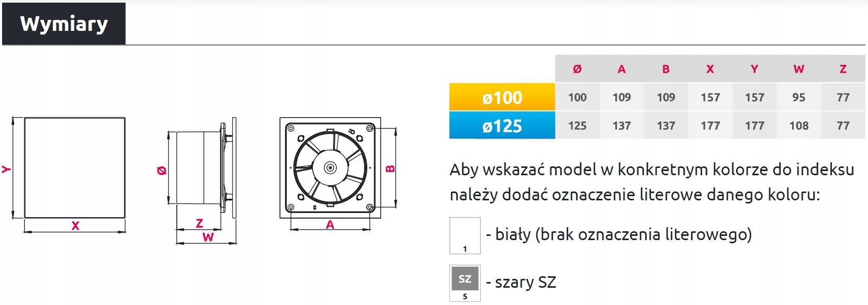Image resolution: width=868 pixels, height=305 pixels.
Task: Click the Ø diameter label on side drawing
Action: [162, 170]
